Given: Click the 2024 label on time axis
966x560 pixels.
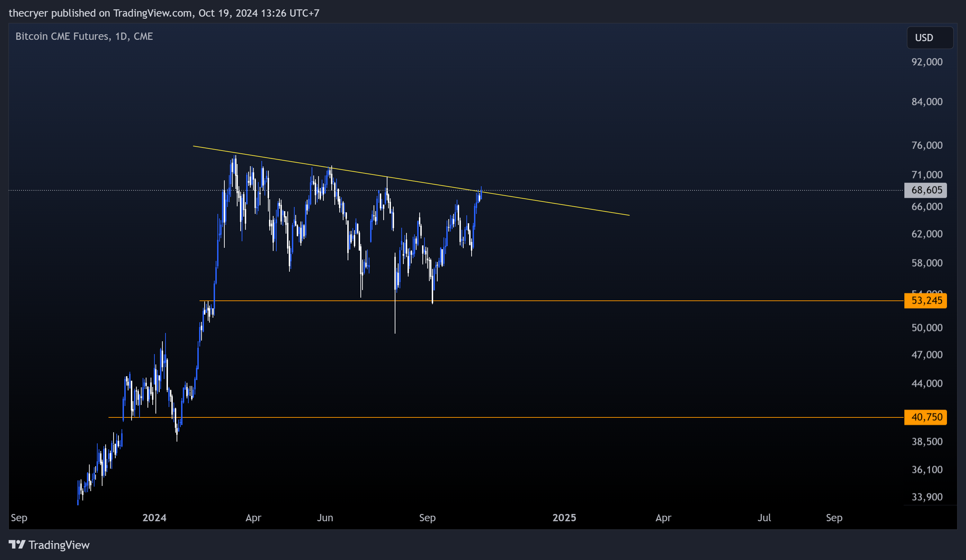Looking at the screenshot, I should coord(154,518).
